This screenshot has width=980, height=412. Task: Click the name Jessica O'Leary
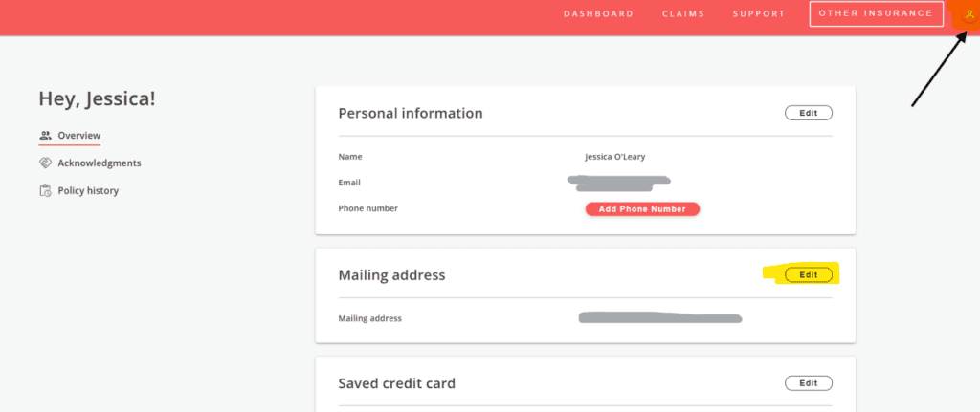coord(615,157)
